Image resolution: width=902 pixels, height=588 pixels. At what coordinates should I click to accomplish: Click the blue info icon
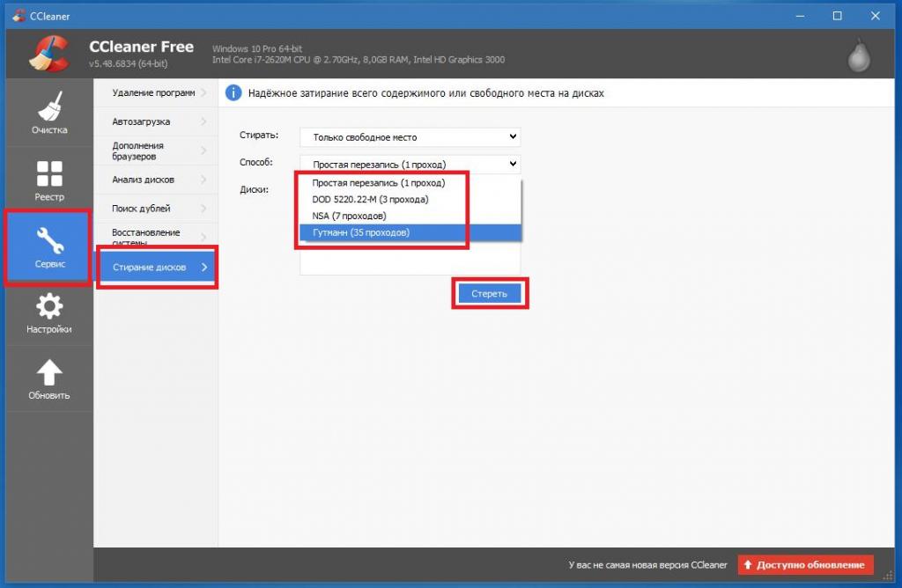[233, 92]
